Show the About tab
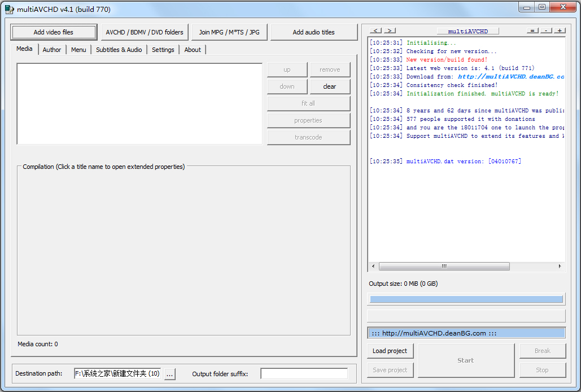The height and width of the screenshot is (392, 581). 193,50
